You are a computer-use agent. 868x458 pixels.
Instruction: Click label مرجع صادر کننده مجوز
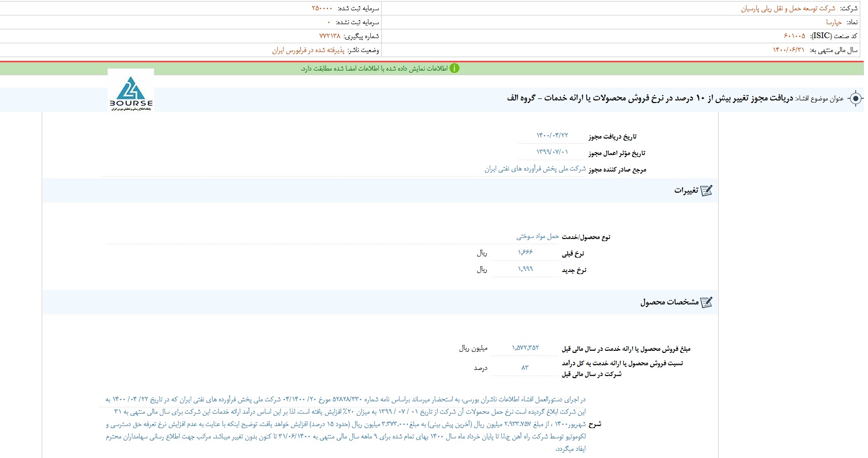click(617, 169)
